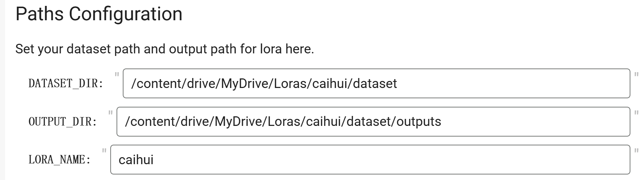Click closing quote mark after OUTPUT_DIR field
The width and height of the screenshot is (644, 180).
tap(637, 113)
